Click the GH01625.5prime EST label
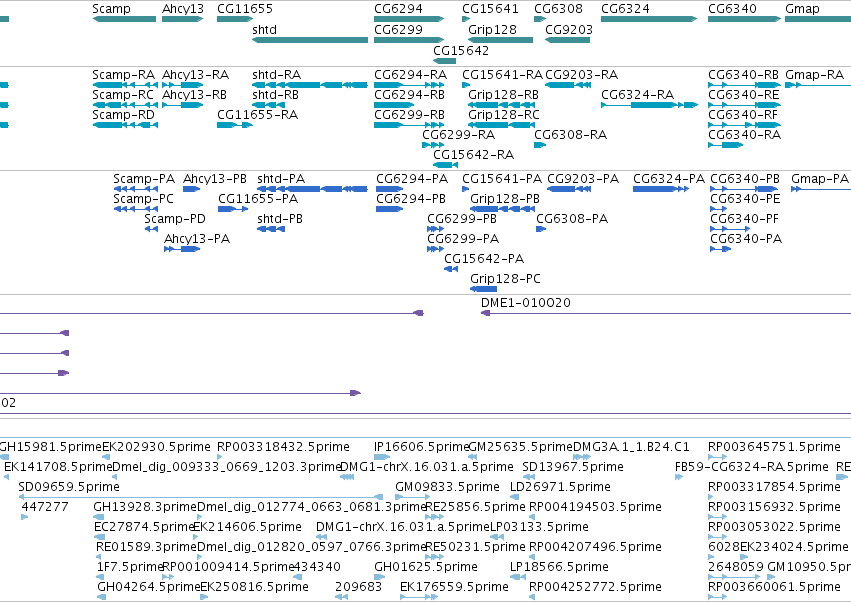Image resolution: width=851 pixels, height=602 pixels. pos(426,567)
